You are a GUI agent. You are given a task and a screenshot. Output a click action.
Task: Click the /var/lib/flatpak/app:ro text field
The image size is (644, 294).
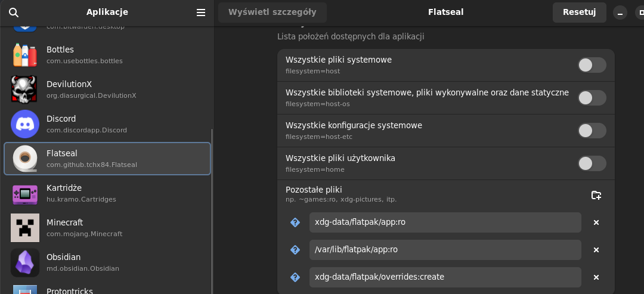[x=444, y=250]
